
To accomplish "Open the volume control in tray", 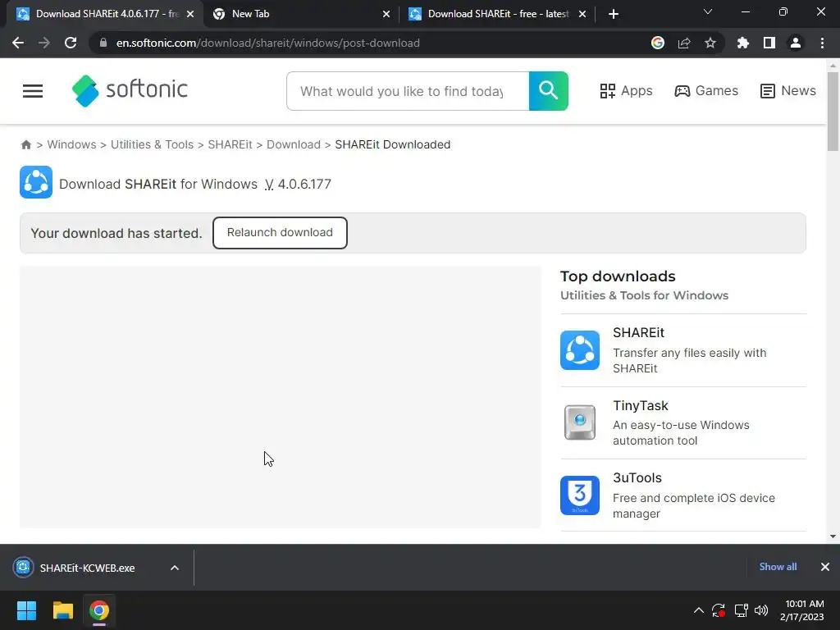I will (x=761, y=610).
